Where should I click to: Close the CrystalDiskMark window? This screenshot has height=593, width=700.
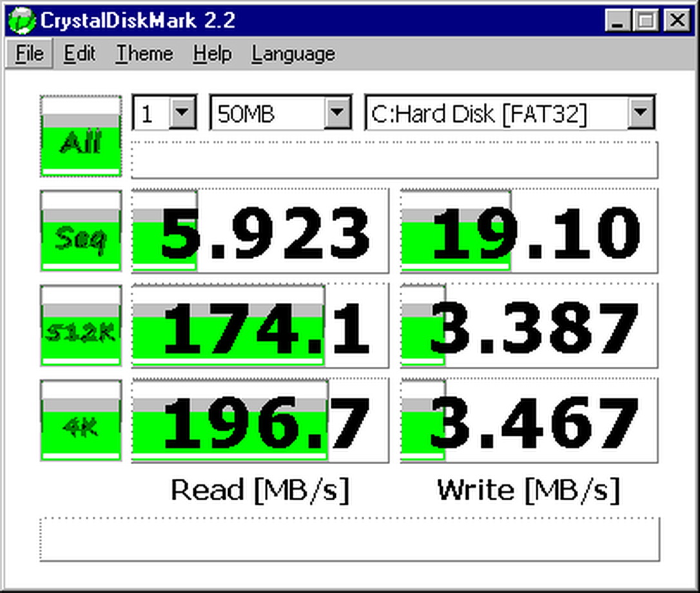click(677, 21)
